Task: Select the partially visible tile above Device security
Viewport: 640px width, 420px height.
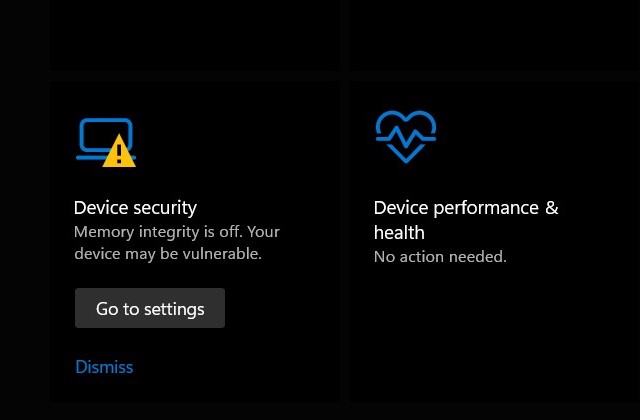Action: coord(195,36)
